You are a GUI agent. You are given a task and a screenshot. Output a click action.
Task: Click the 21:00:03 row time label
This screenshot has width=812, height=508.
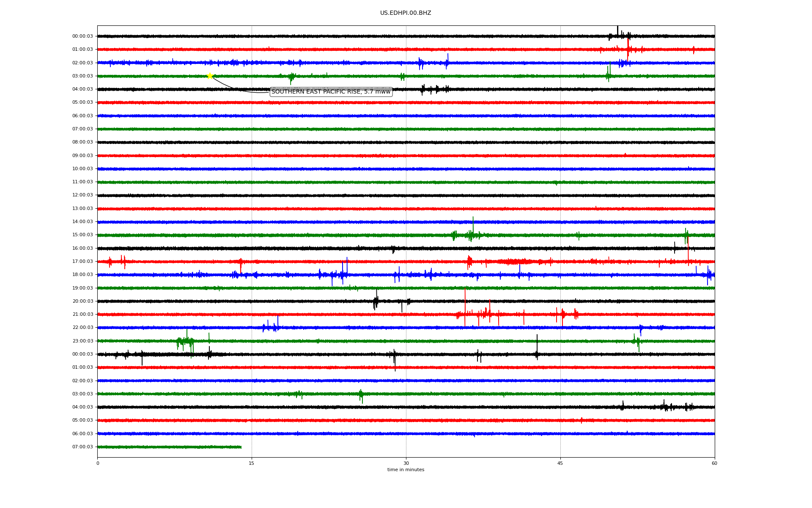[x=82, y=314]
